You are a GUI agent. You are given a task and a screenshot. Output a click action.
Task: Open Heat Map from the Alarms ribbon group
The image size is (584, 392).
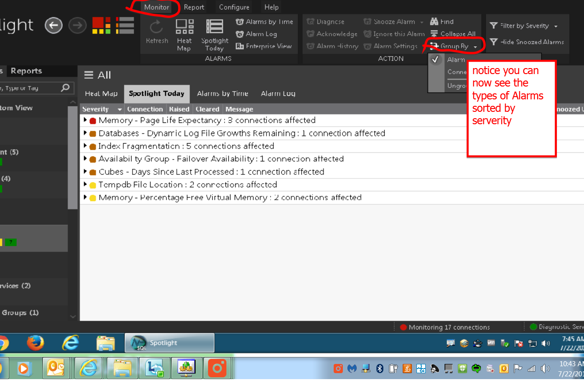coord(184,35)
